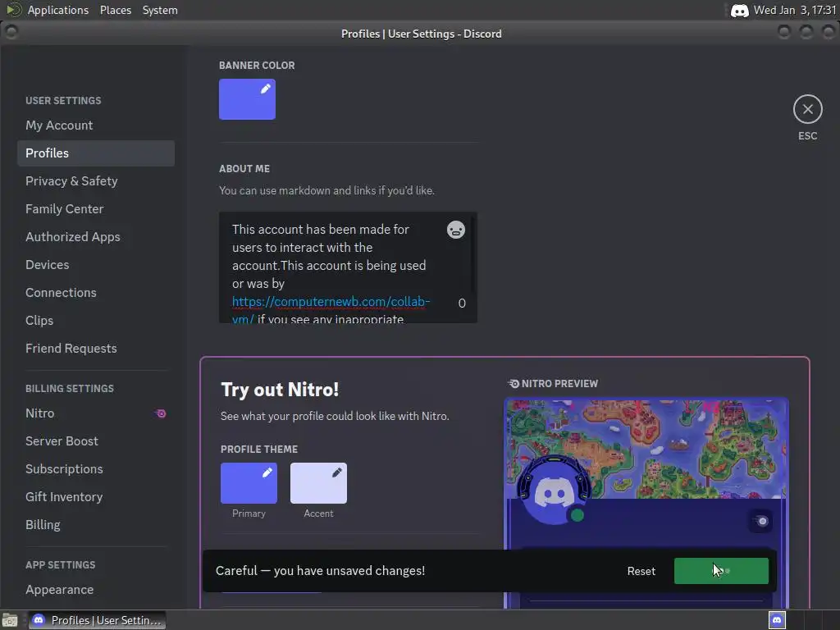Click the Applications menu logo icon
This screenshot has height=630, width=840.
[x=13, y=10]
